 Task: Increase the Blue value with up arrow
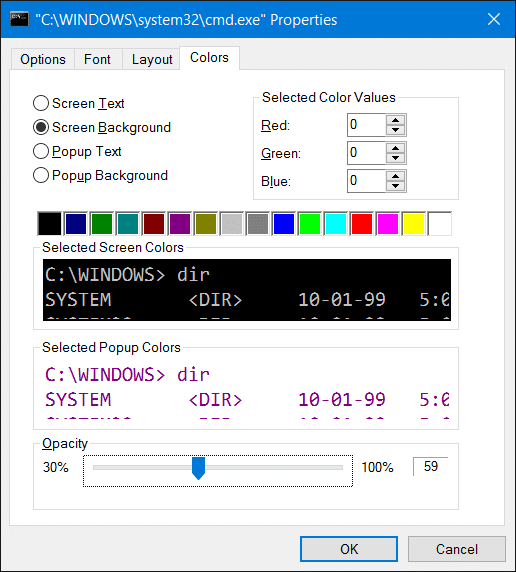click(x=396, y=175)
